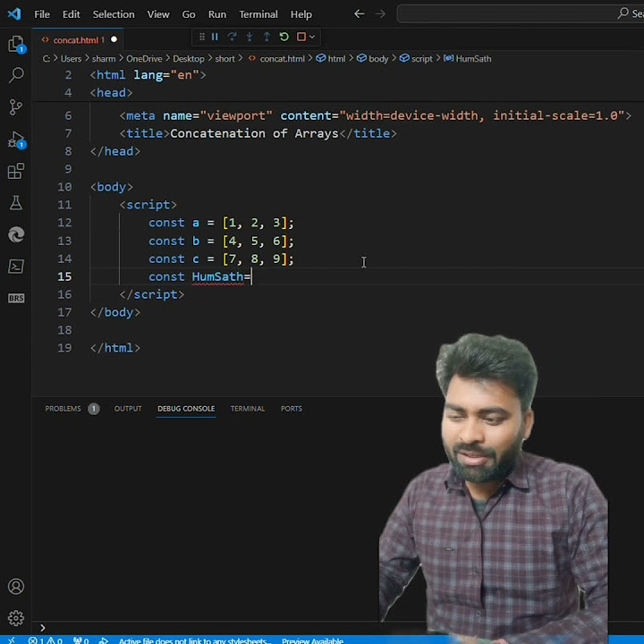Switch to the Problems panel tab
Screen dimensions: 644x644
63,409
